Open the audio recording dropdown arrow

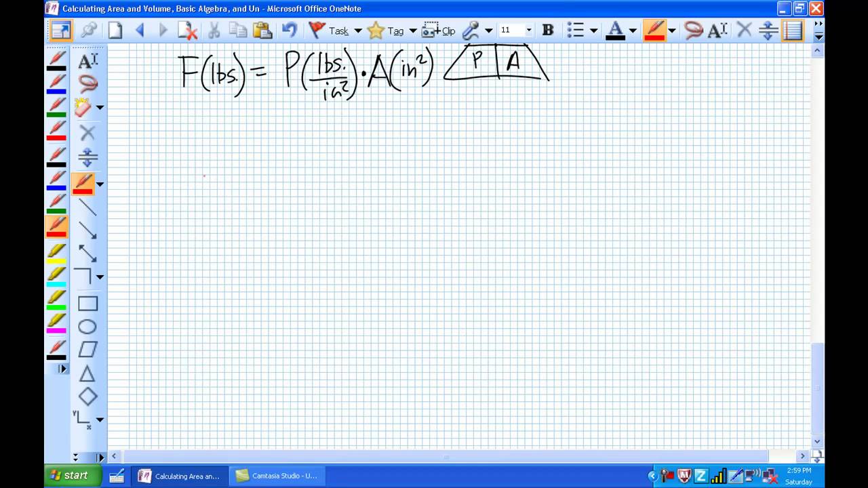[x=488, y=30]
